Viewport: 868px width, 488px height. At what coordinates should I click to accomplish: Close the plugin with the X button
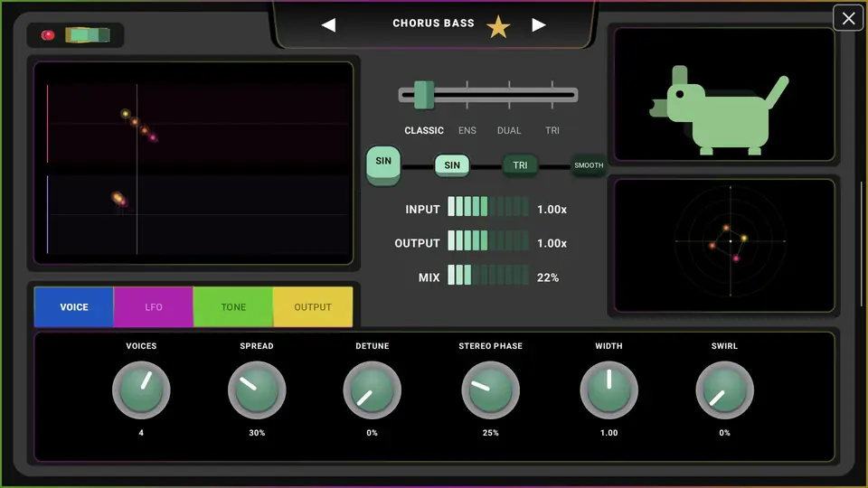pos(848,18)
